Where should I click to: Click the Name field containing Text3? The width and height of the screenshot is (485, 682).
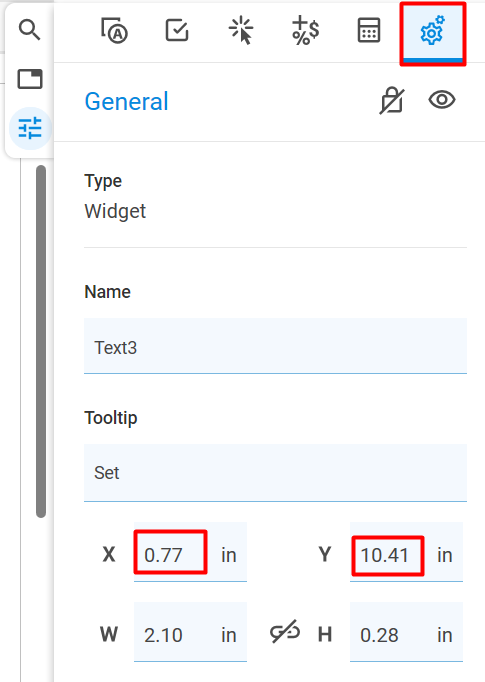(x=275, y=346)
